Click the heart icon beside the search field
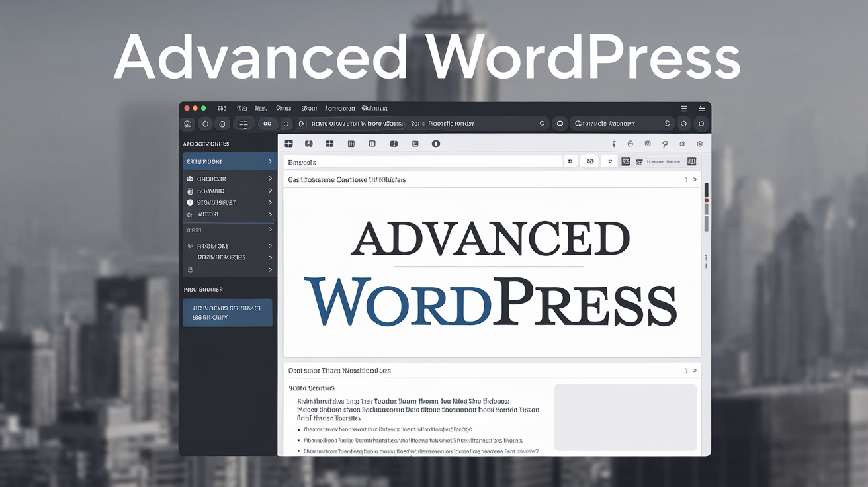This screenshot has width=868, height=487. click(x=610, y=161)
